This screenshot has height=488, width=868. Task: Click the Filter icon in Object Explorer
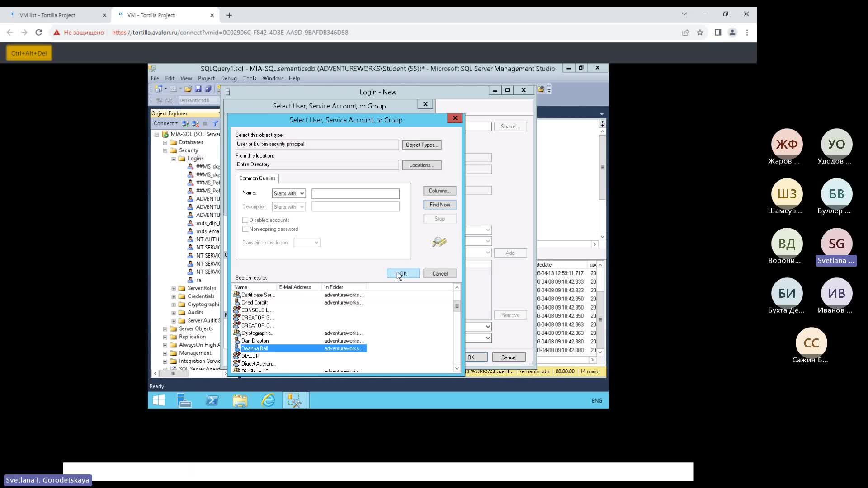click(215, 123)
